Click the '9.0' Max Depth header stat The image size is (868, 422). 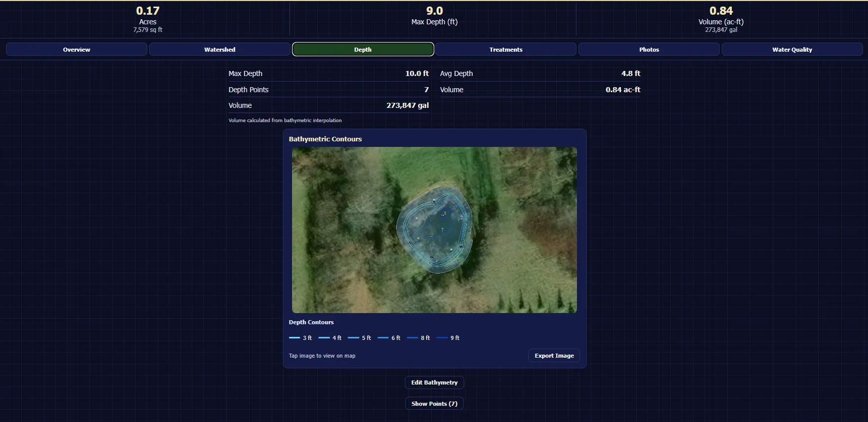click(434, 11)
